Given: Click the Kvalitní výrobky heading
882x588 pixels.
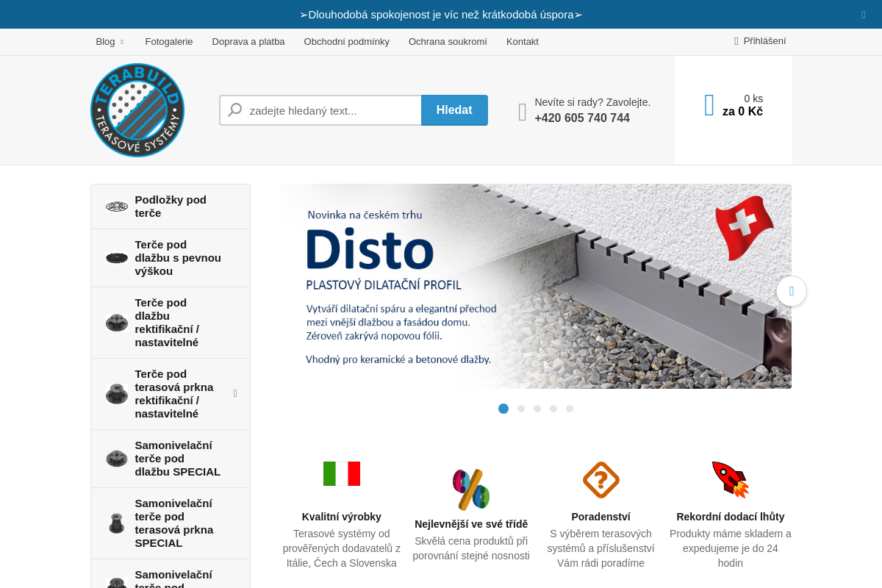Looking at the screenshot, I should coord(342,517).
